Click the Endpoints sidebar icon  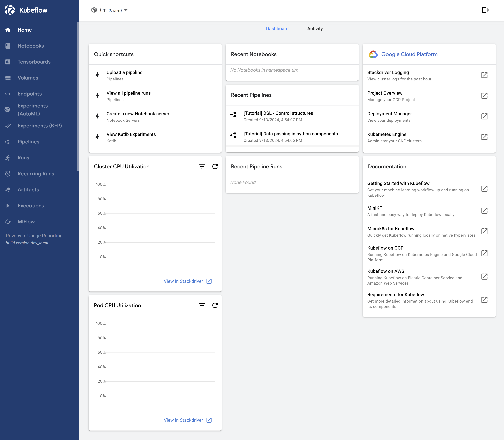tap(8, 94)
